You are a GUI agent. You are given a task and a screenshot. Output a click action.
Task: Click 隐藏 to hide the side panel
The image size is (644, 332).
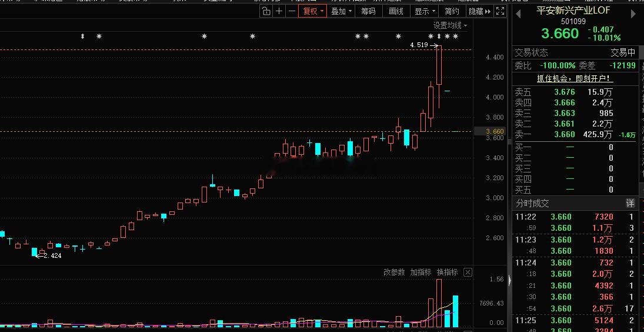pyautogui.click(x=479, y=11)
